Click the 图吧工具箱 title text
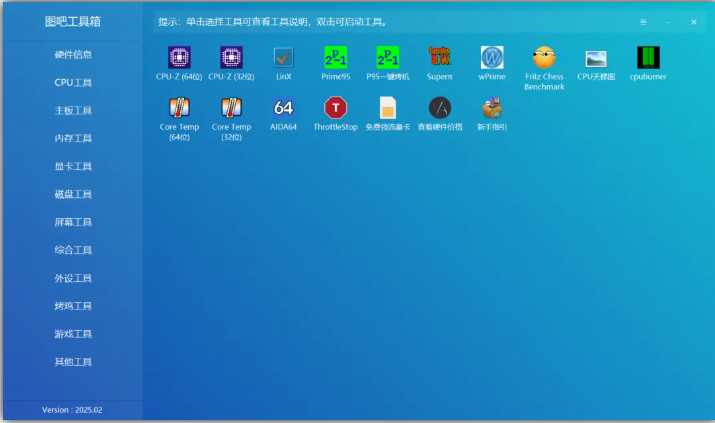715x423 pixels. pyautogui.click(x=73, y=21)
